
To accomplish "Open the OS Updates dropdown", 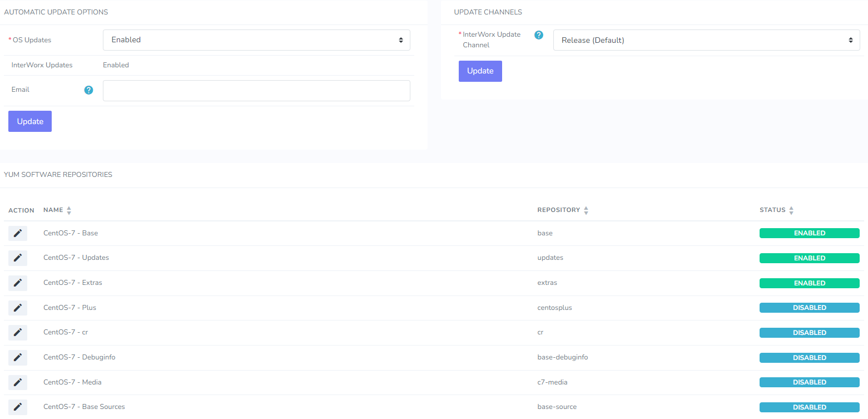I will pyautogui.click(x=256, y=40).
